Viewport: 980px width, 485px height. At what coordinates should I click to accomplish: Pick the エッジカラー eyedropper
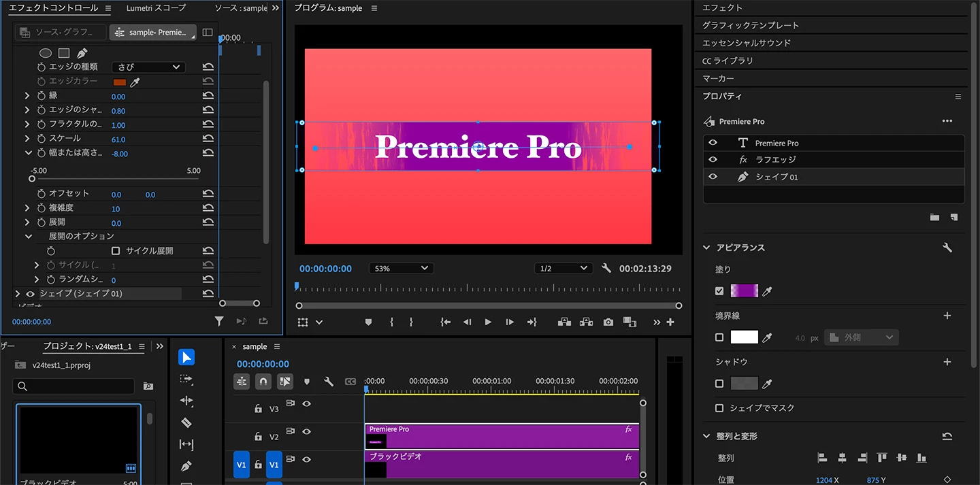[135, 82]
